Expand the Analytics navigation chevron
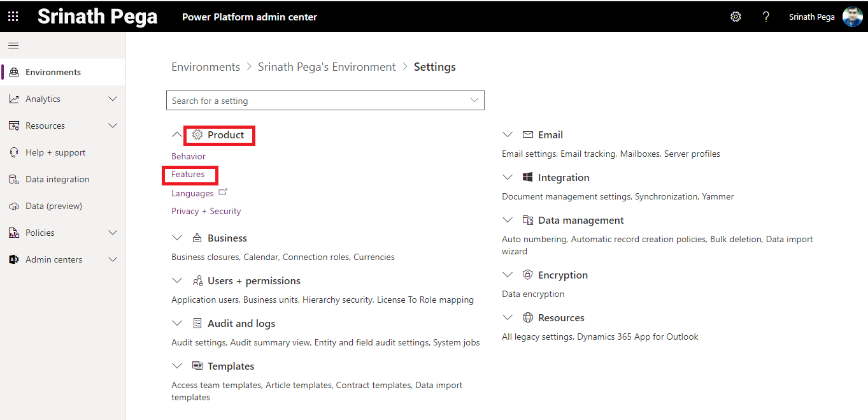 click(113, 99)
